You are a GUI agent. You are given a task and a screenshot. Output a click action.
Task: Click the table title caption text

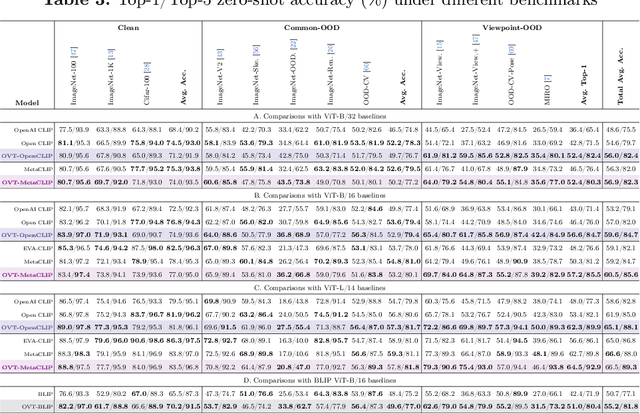point(320,6)
